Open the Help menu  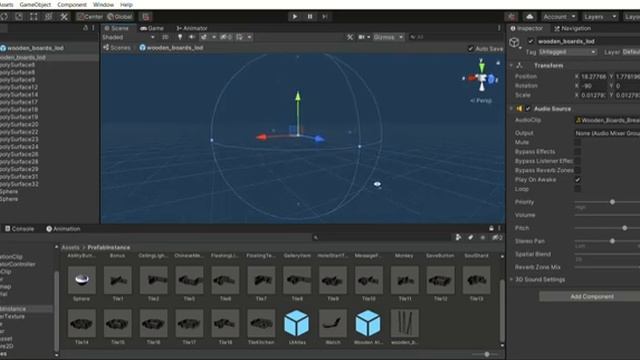click(x=126, y=4)
